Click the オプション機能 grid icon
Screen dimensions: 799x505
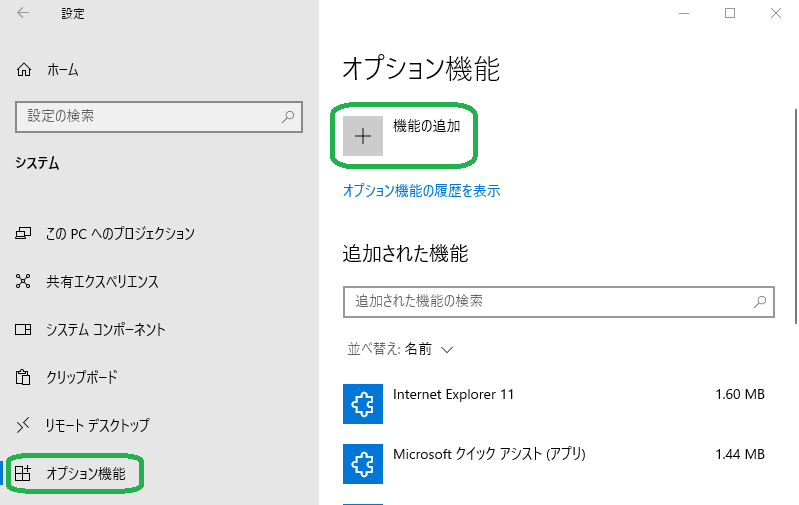[x=23, y=473]
